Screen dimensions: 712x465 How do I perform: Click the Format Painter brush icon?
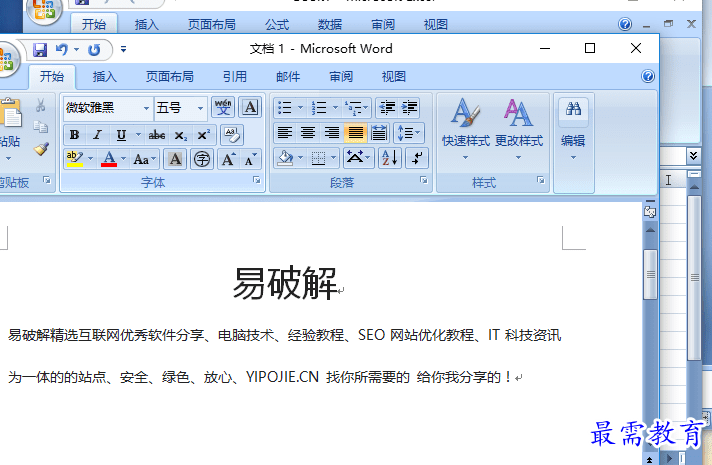[x=41, y=149]
